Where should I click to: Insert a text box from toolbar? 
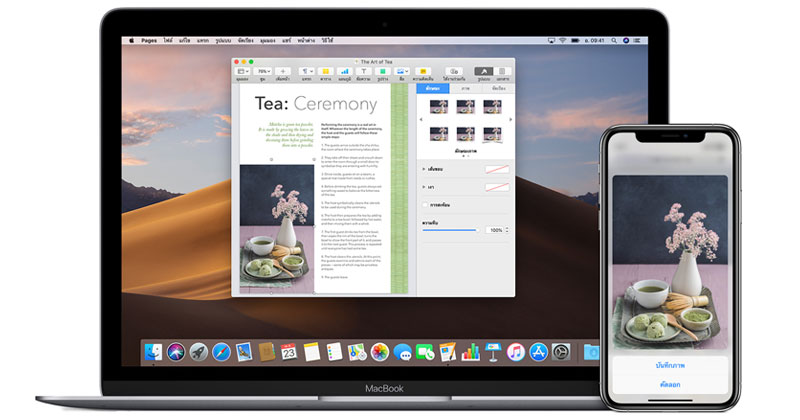364,72
